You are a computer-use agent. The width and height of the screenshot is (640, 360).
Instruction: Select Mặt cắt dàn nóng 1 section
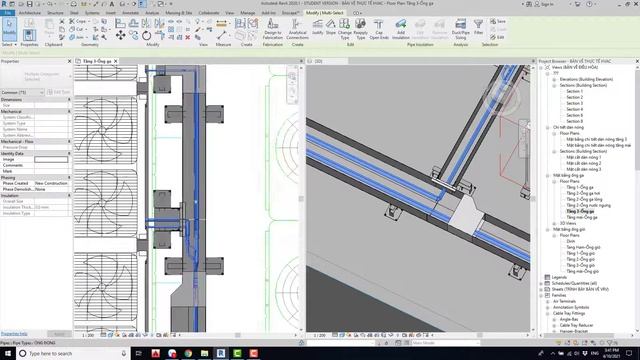click(583, 157)
